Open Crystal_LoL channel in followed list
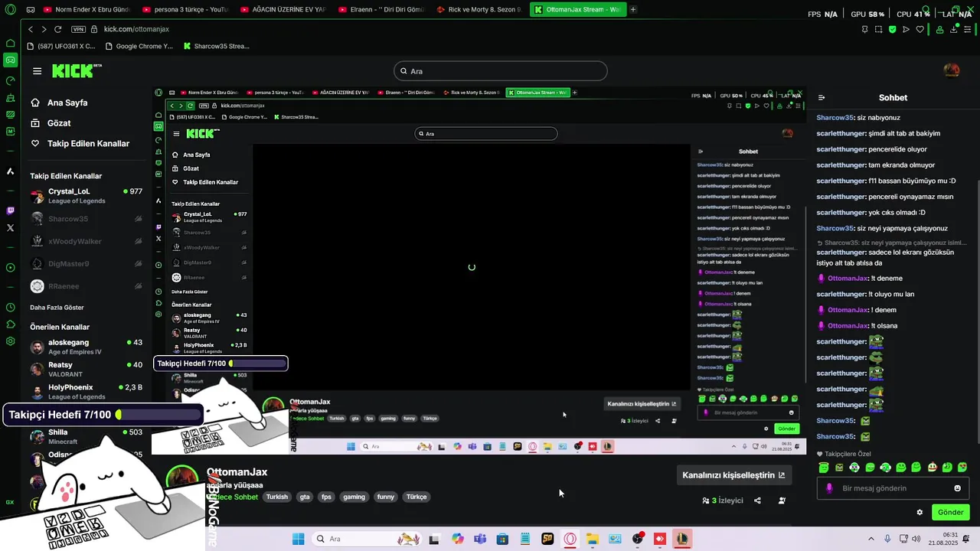This screenshot has width=980, height=551. pos(86,196)
